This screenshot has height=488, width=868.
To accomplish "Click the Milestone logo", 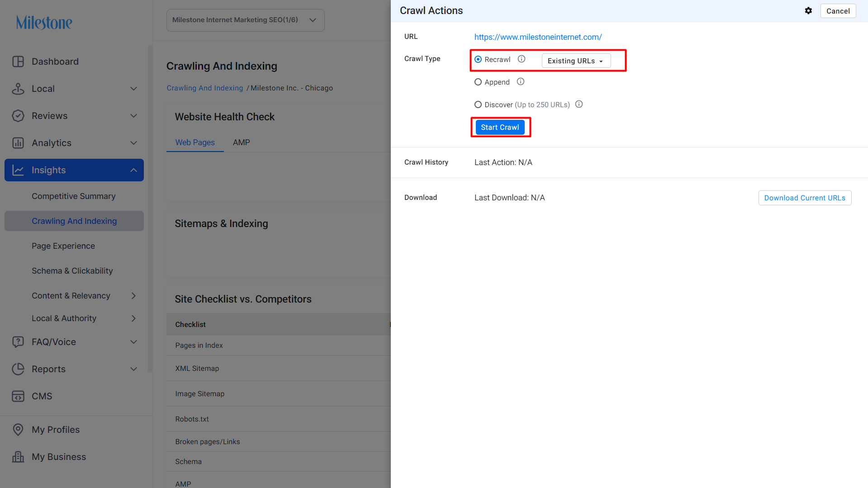I will pos(44,22).
